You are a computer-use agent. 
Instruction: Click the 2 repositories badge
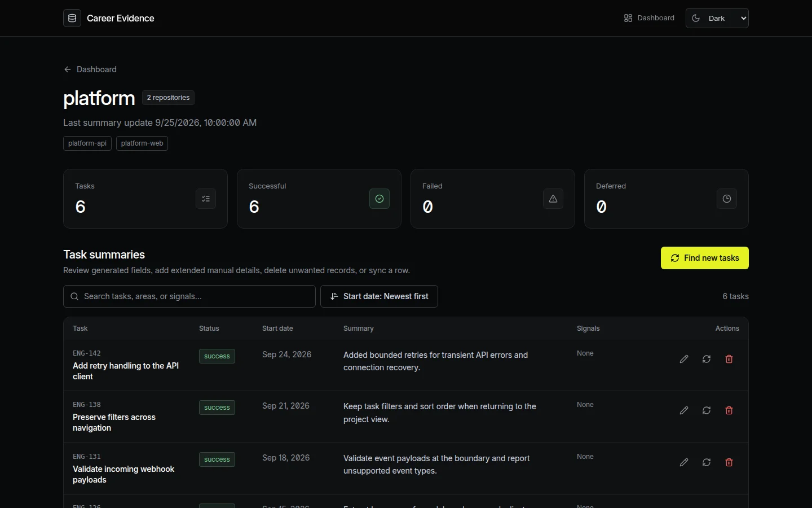pyautogui.click(x=168, y=98)
